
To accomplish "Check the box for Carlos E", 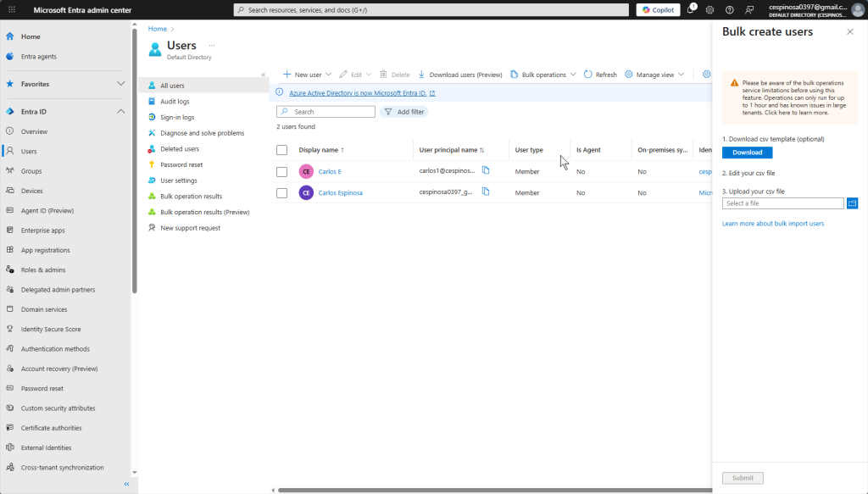I will pos(282,171).
